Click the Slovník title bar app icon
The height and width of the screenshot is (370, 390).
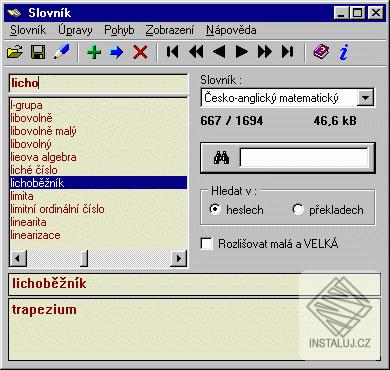[15, 13]
